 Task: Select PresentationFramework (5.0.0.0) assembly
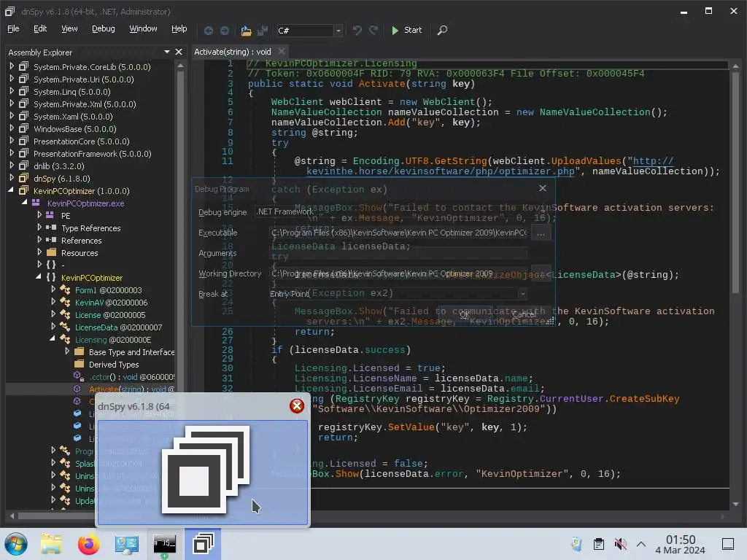click(x=93, y=154)
